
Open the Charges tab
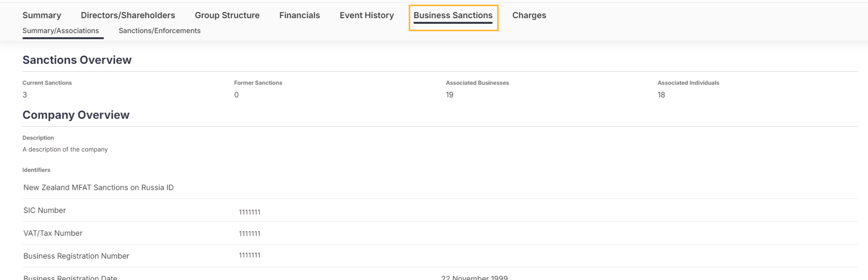(529, 15)
